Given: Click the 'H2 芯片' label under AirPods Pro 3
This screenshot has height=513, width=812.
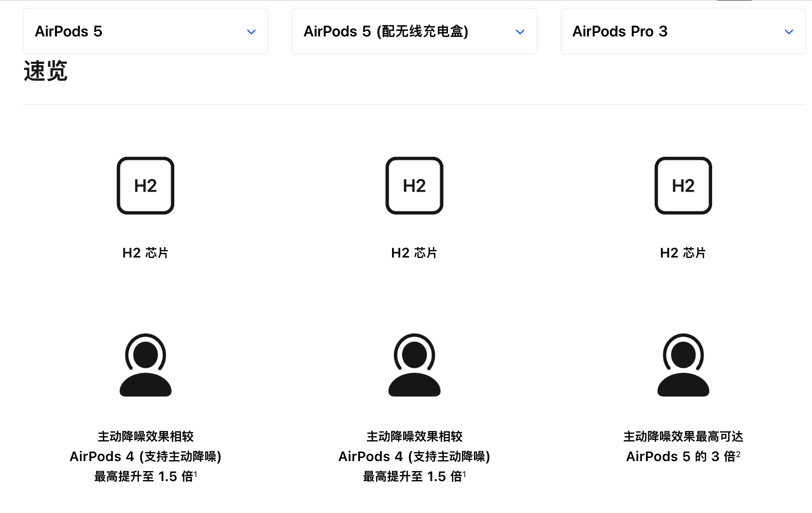Looking at the screenshot, I should pos(683,253).
